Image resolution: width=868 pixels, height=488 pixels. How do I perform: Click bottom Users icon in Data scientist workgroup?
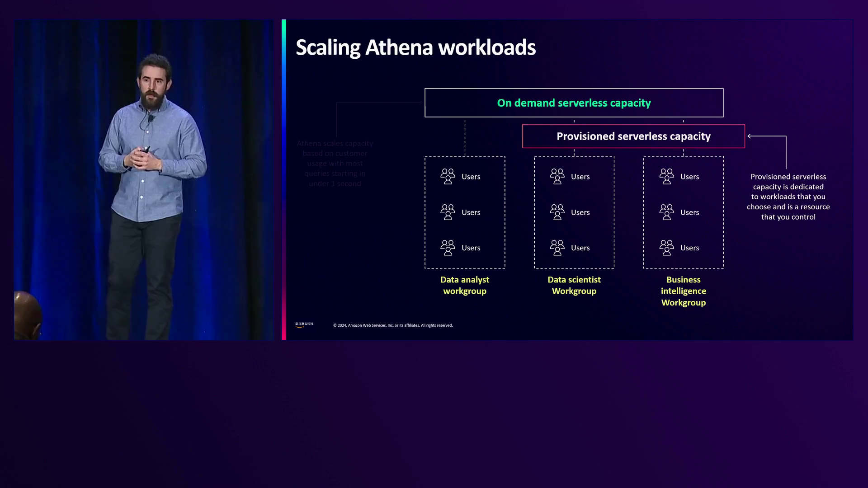click(x=557, y=248)
